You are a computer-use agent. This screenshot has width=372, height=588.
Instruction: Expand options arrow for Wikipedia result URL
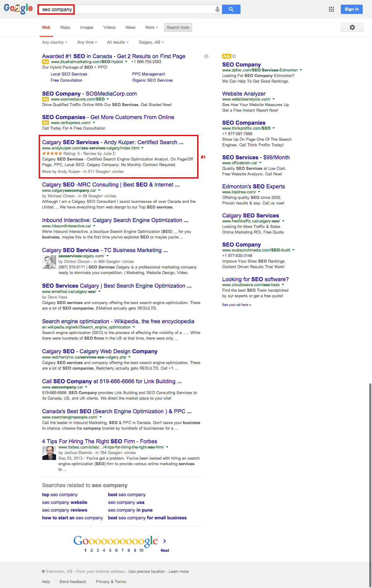134,327
